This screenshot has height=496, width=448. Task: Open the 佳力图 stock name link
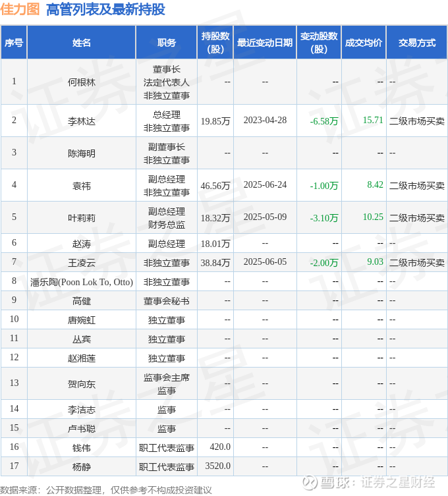coord(20,9)
